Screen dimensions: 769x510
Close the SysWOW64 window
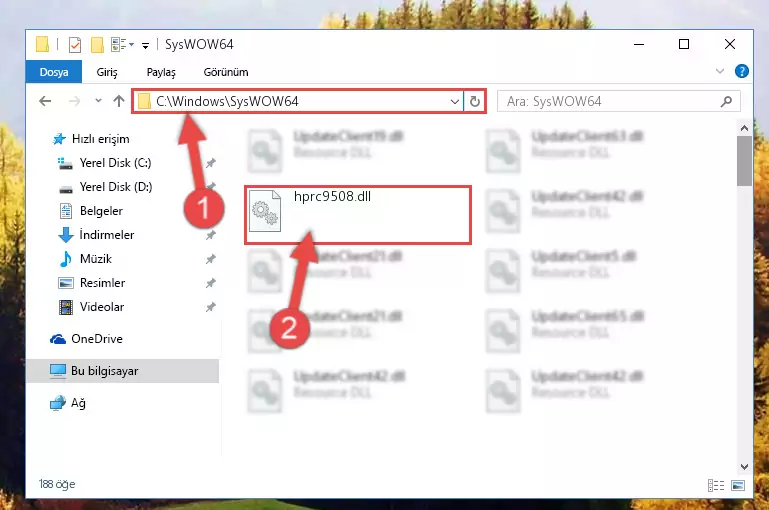point(730,44)
